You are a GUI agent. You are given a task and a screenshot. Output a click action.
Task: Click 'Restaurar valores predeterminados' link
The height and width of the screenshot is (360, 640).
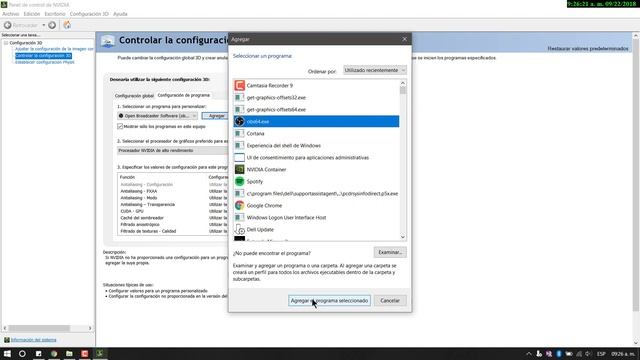588,49
